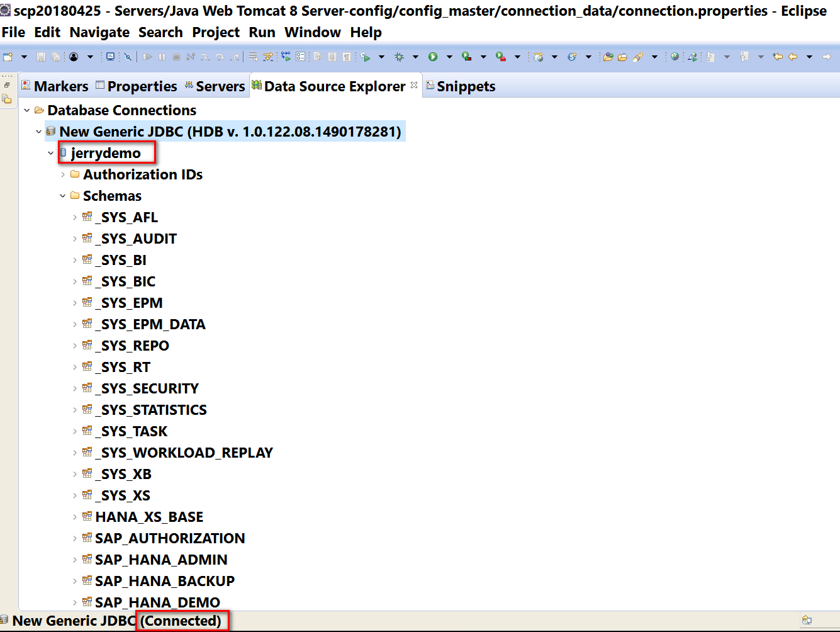Click the Disconnect debug icon
840x632 pixels.
[191, 57]
